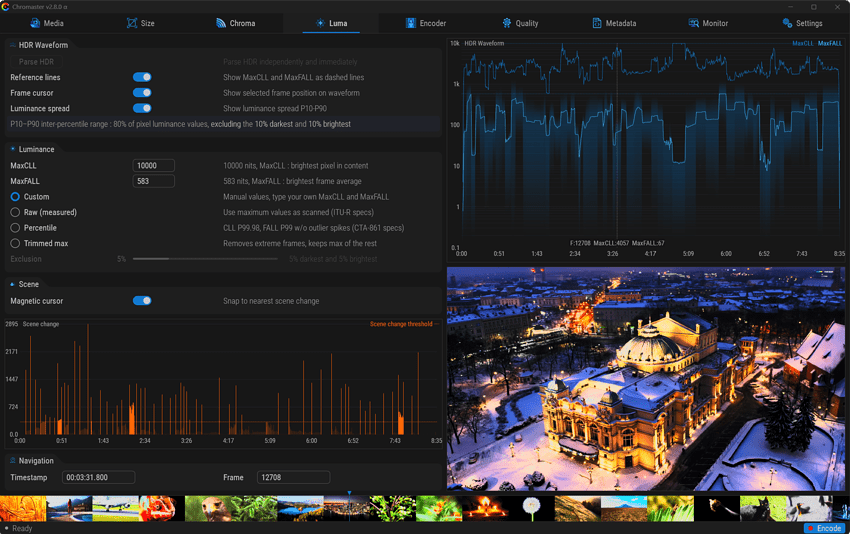Click the Exclusion percentage slider
This screenshot has width=850, height=534.
pyautogui.click(x=205, y=259)
